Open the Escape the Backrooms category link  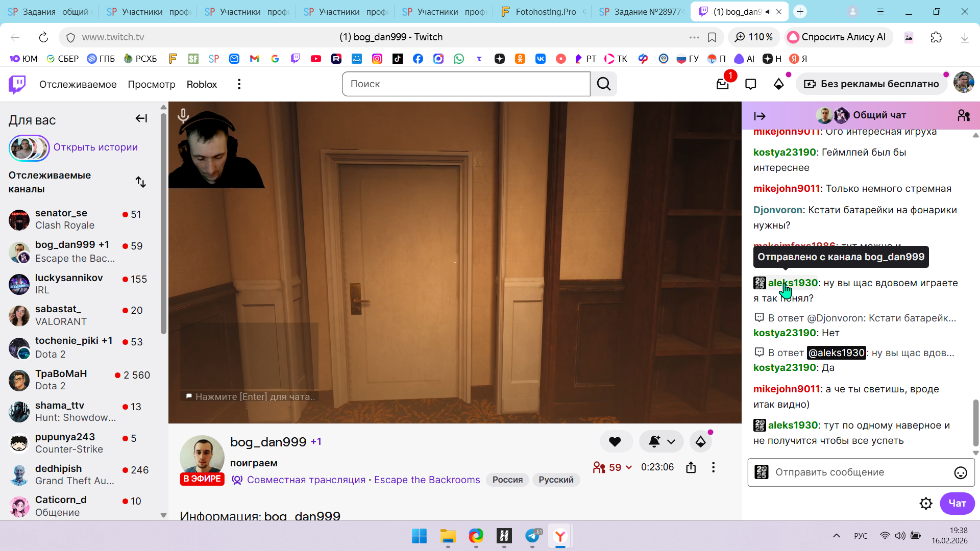click(427, 480)
